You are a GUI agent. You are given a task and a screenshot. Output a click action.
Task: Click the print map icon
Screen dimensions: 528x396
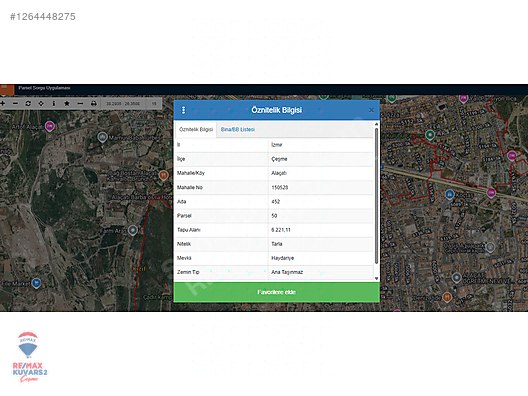click(94, 103)
